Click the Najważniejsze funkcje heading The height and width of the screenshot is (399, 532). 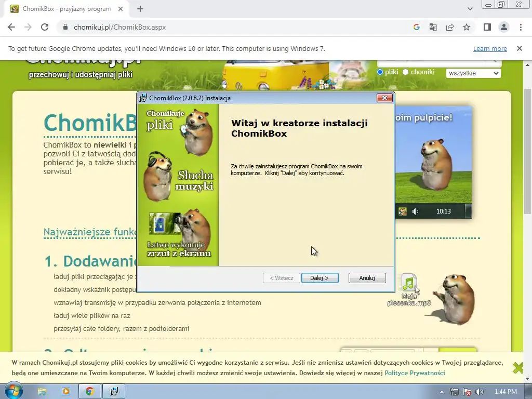pyautogui.click(x=90, y=232)
